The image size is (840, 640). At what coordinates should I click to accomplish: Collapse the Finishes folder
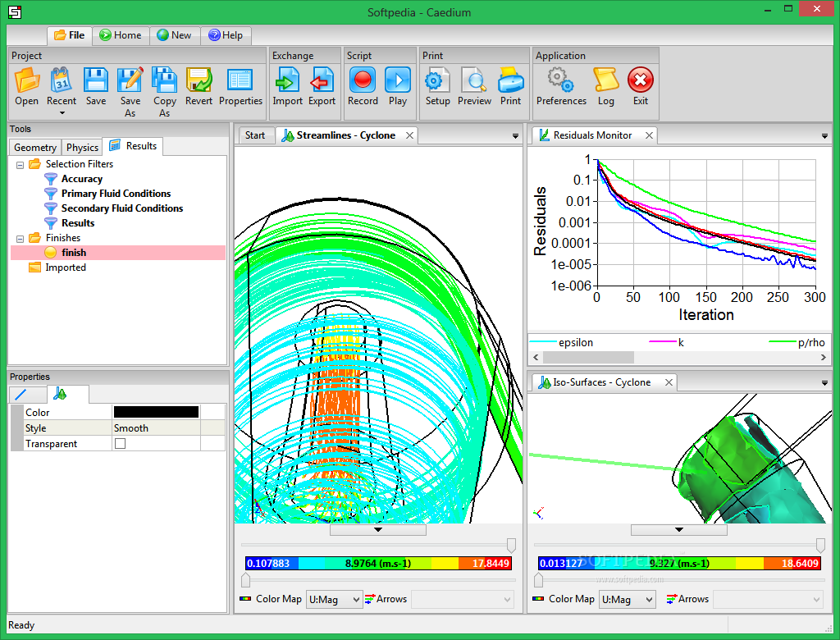coord(20,239)
